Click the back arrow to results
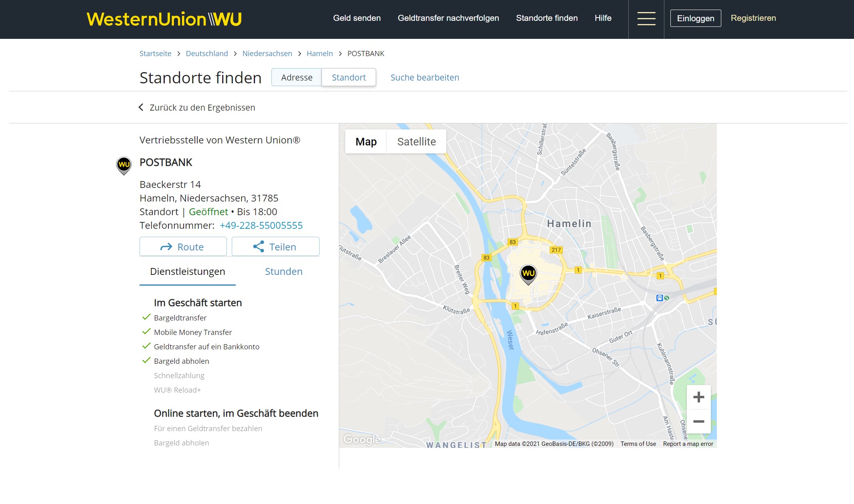 pyautogui.click(x=141, y=107)
